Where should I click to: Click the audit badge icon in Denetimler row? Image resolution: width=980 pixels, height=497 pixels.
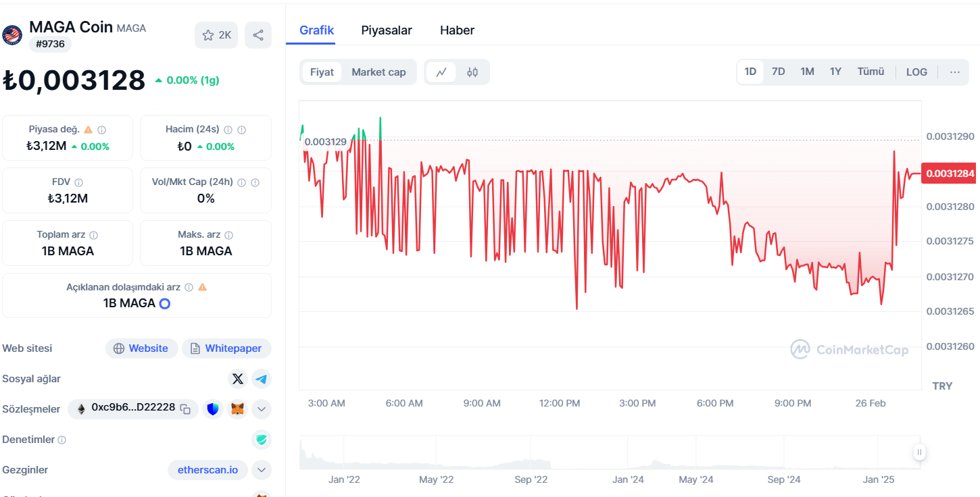tap(262, 440)
